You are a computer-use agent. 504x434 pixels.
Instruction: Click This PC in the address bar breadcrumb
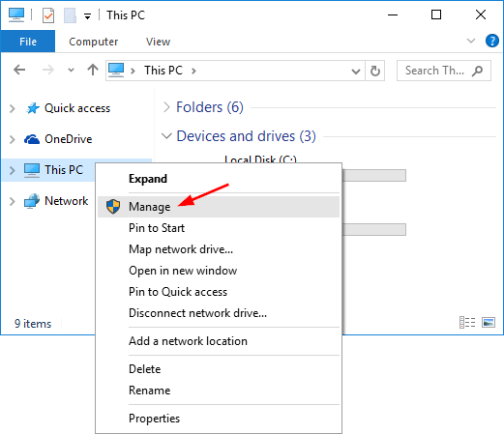163,71
